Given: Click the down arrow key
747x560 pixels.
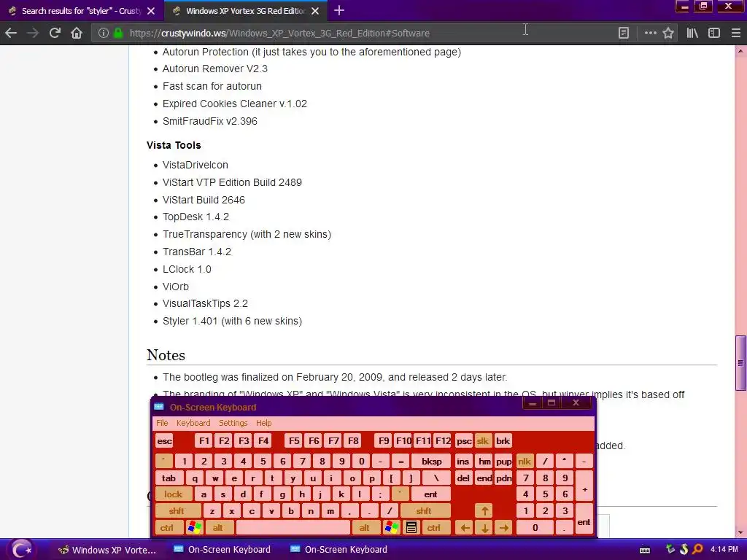Looking at the screenshot, I should pos(484,528).
